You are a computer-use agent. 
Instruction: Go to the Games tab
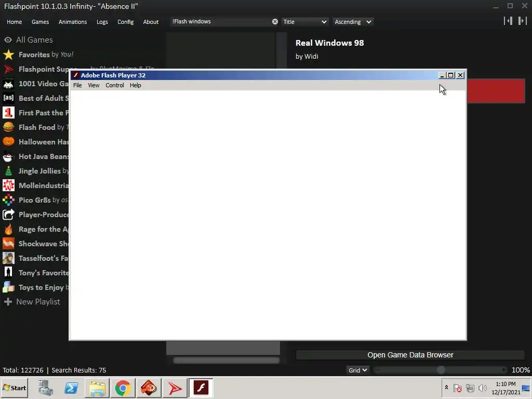40,22
